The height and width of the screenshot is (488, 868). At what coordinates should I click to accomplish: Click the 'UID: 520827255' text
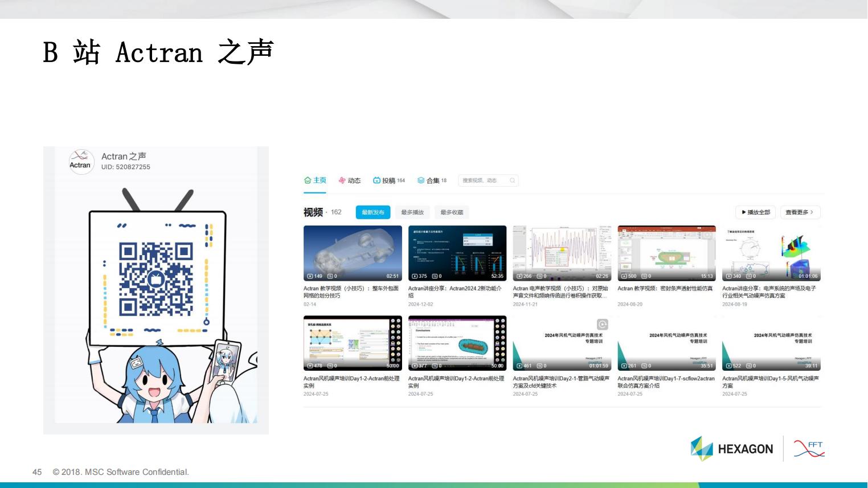126,167
